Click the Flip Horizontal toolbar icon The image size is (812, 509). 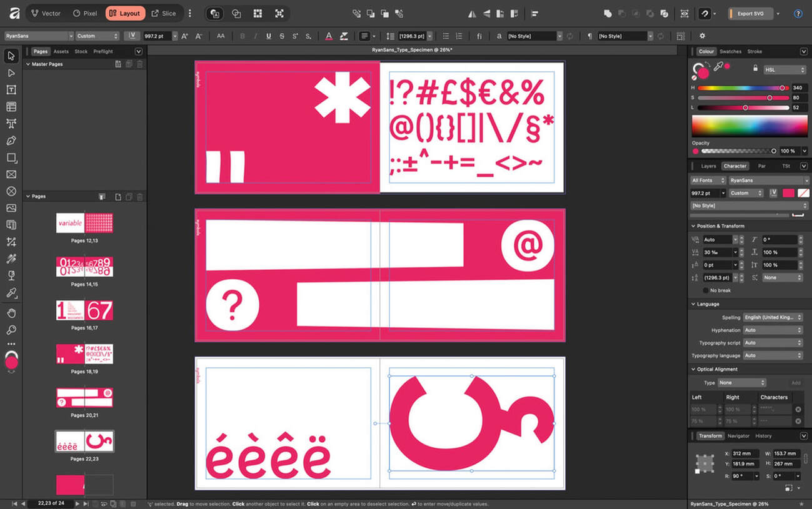tap(472, 13)
